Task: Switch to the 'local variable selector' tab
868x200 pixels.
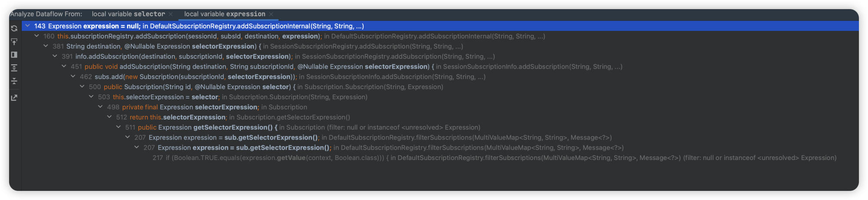Action: point(128,14)
